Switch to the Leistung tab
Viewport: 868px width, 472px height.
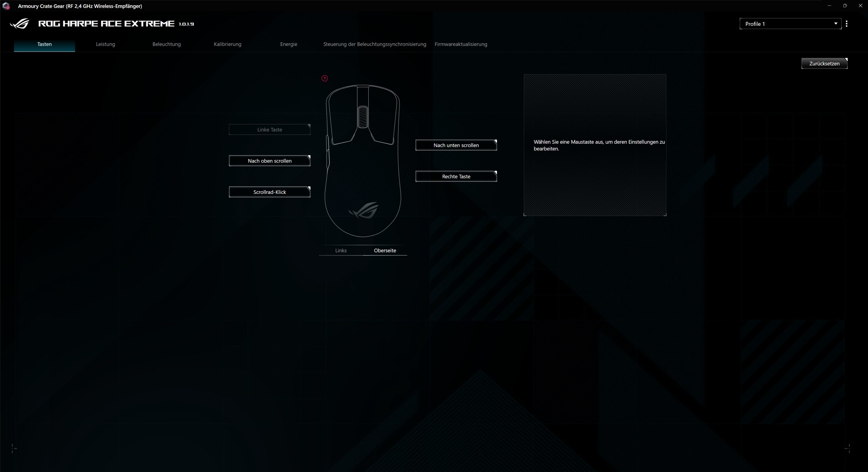coord(106,44)
